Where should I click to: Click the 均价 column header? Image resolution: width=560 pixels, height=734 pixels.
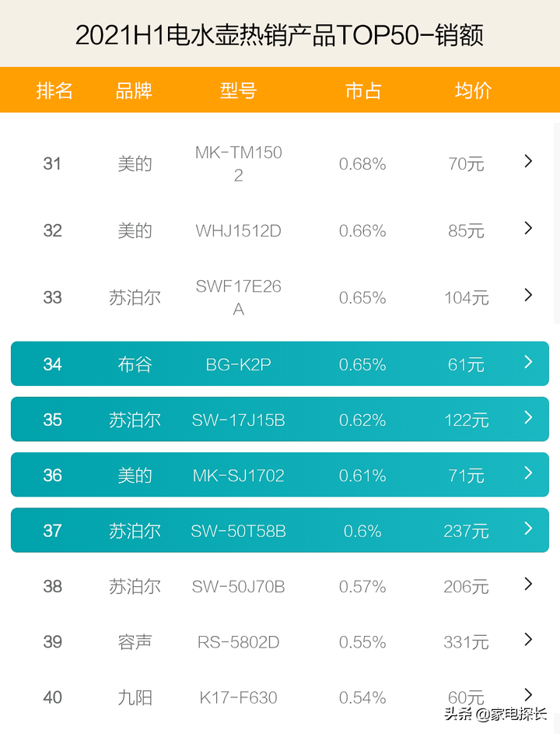tap(473, 91)
